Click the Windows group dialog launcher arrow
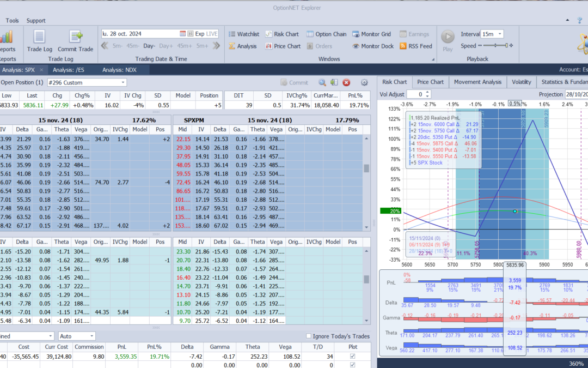Viewport: 588px width, 368px height. (x=433, y=59)
